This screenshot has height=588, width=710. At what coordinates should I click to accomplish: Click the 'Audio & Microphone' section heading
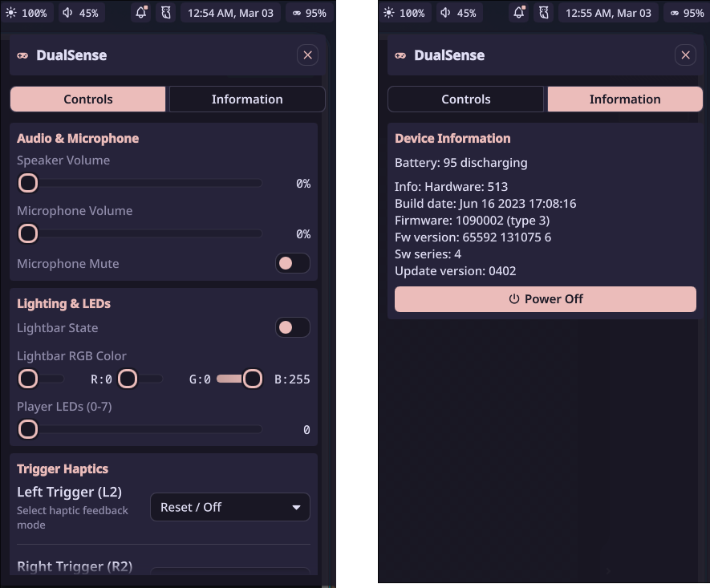pos(78,139)
